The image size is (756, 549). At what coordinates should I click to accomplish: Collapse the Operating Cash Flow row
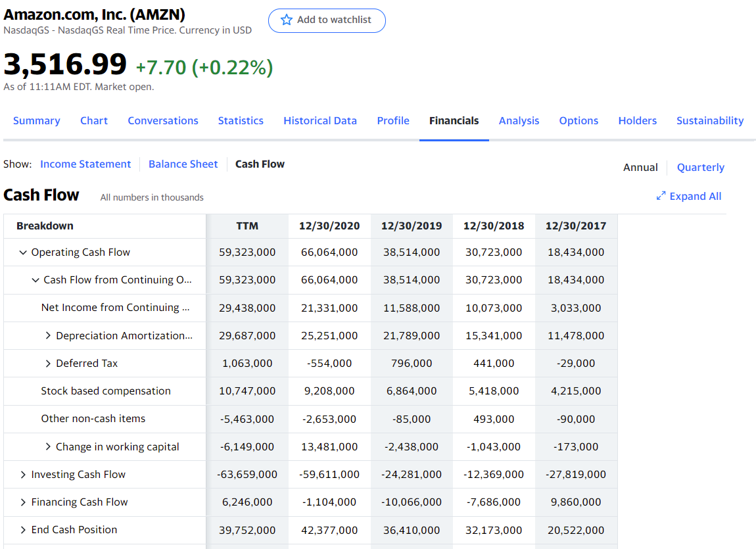click(x=22, y=252)
